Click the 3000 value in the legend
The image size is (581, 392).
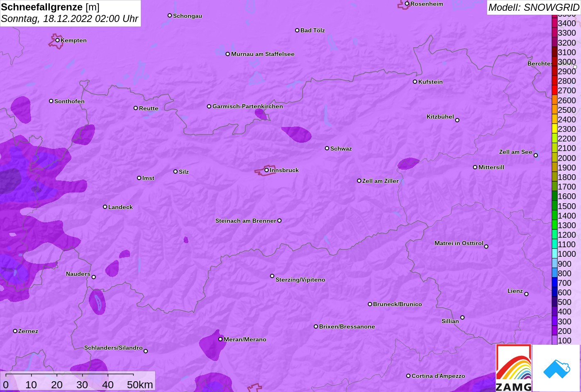pyautogui.click(x=567, y=62)
